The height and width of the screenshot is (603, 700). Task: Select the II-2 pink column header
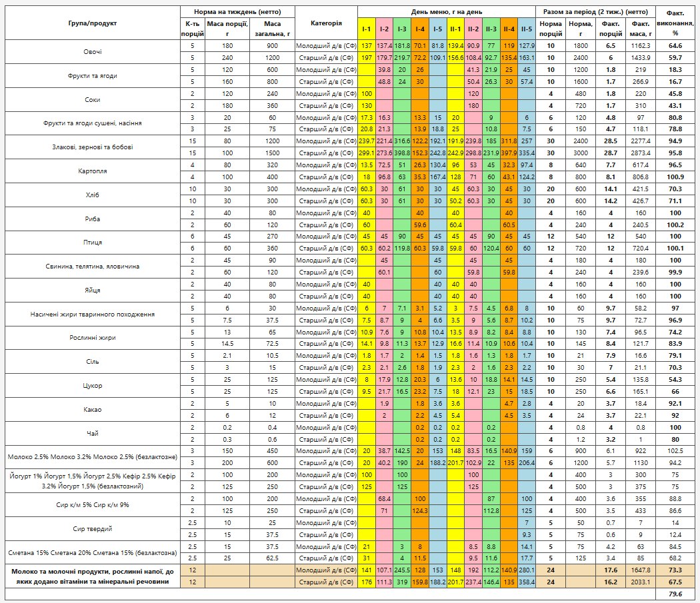pos(473,29)
